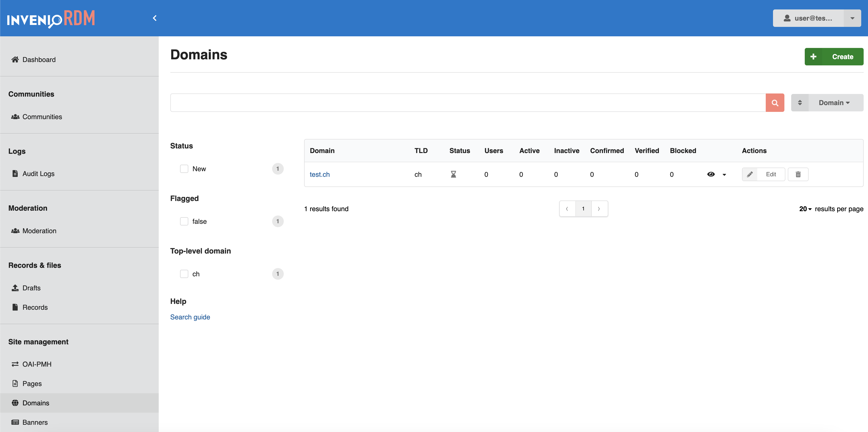Click the user@tes... account button
Viewport: 868px width, 432px height.
click(808, 18)
